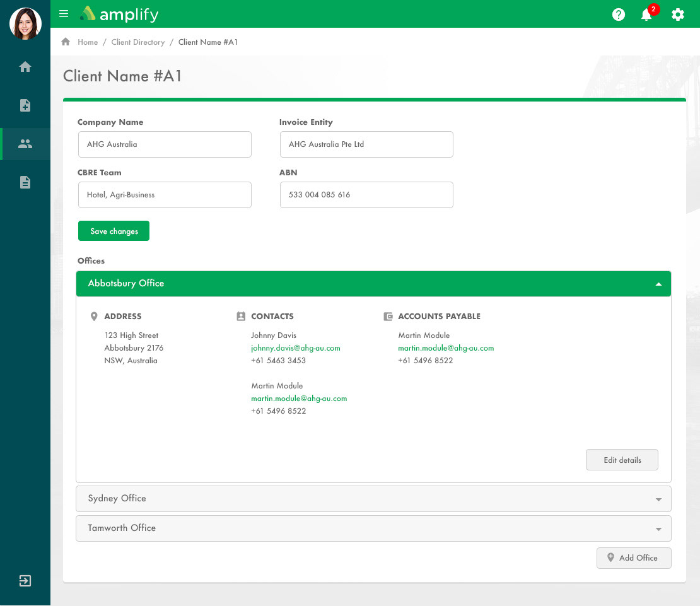Open settings gear icon
This screenshot has height=606, width=700.
click(678, 15)
